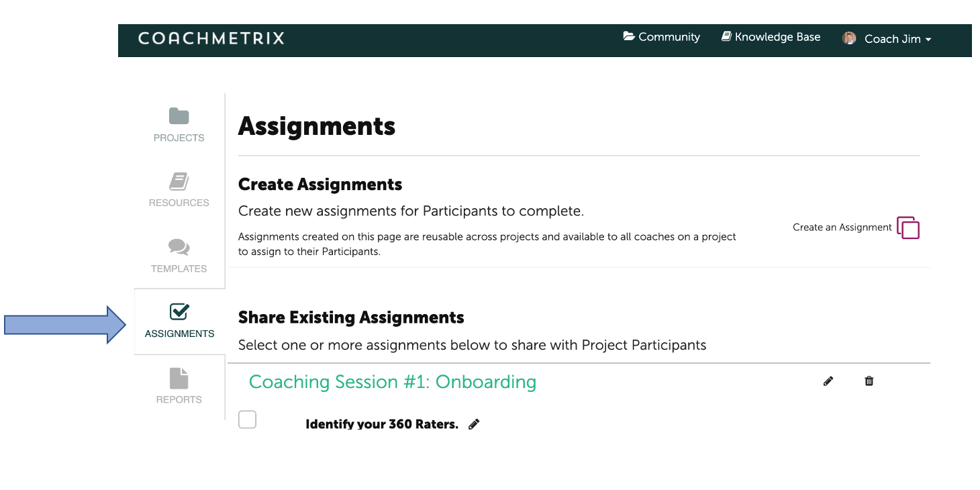Click the caret next to Coach Jim

[x=928, y=40]
